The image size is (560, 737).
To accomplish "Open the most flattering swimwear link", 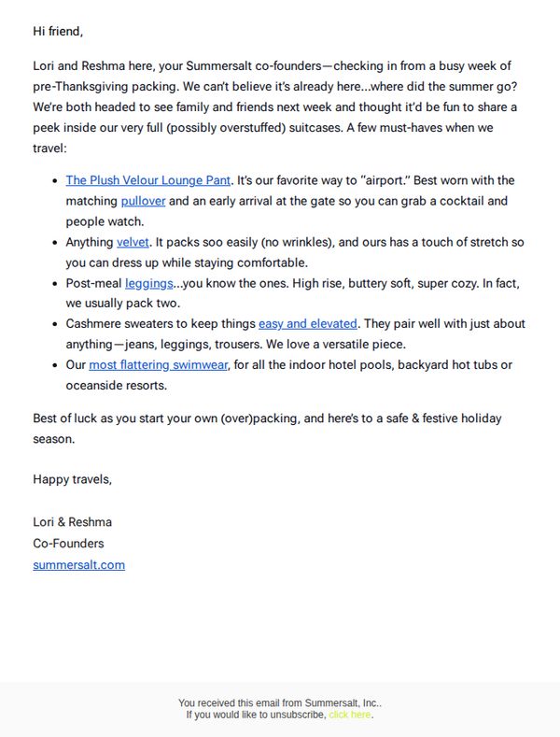I will 159,365.
